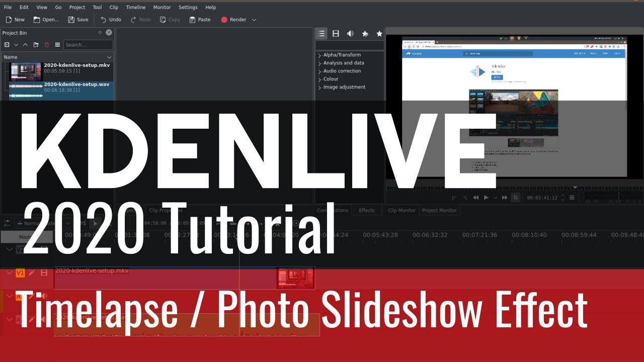Image resolution: width=644 pixels, height=362 pixels.
Task: Click the Open toolbar button
Action: click(x=46, y=20)
